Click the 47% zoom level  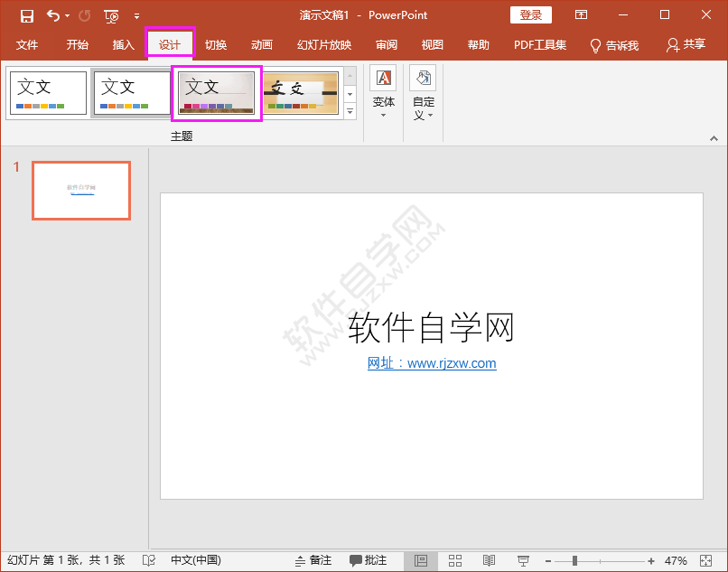click(676, 560)
